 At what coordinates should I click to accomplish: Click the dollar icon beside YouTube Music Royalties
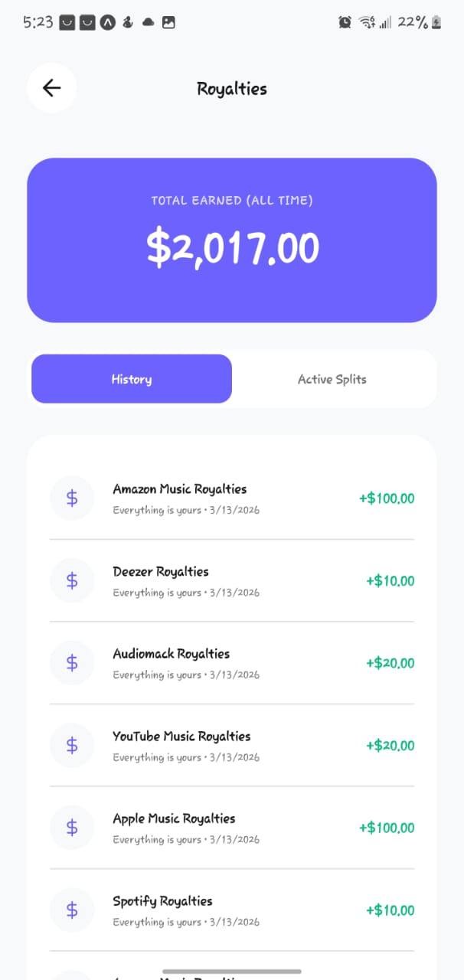72,745
